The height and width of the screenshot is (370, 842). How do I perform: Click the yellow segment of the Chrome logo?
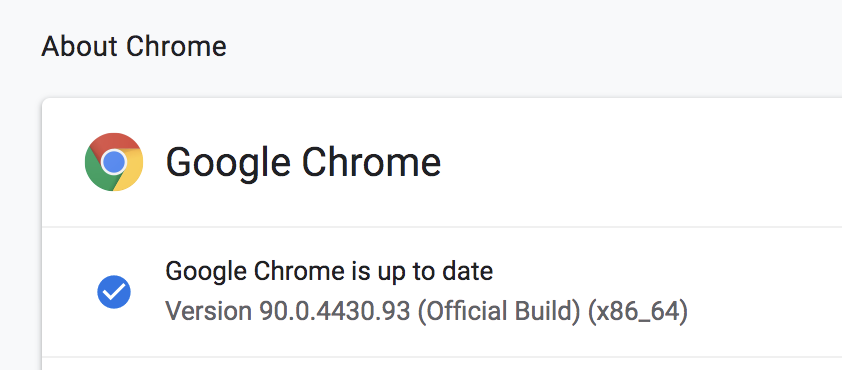[130, 175]
